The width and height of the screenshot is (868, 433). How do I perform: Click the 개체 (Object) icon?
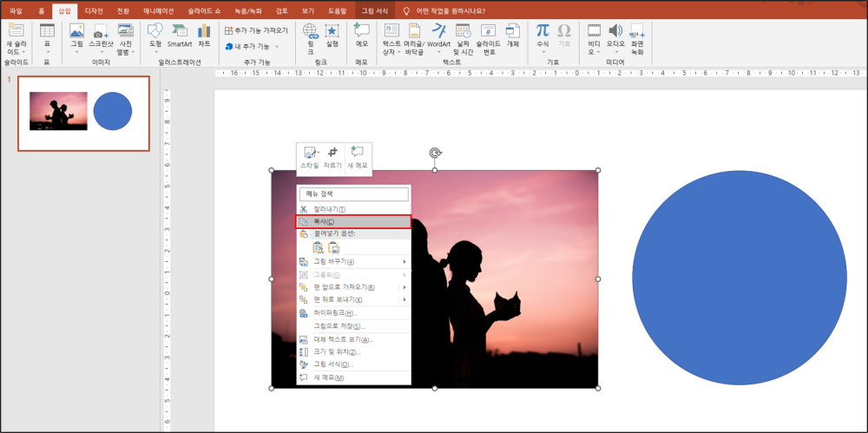point(513,31)
